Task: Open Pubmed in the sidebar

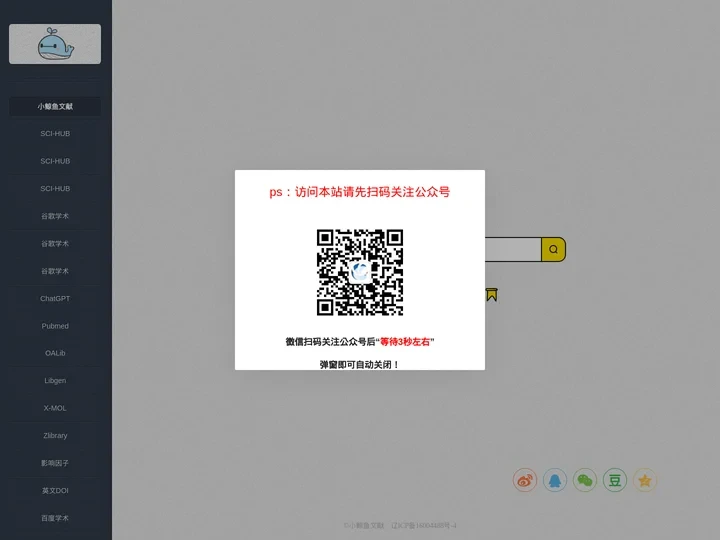Action: click(55, 326)
